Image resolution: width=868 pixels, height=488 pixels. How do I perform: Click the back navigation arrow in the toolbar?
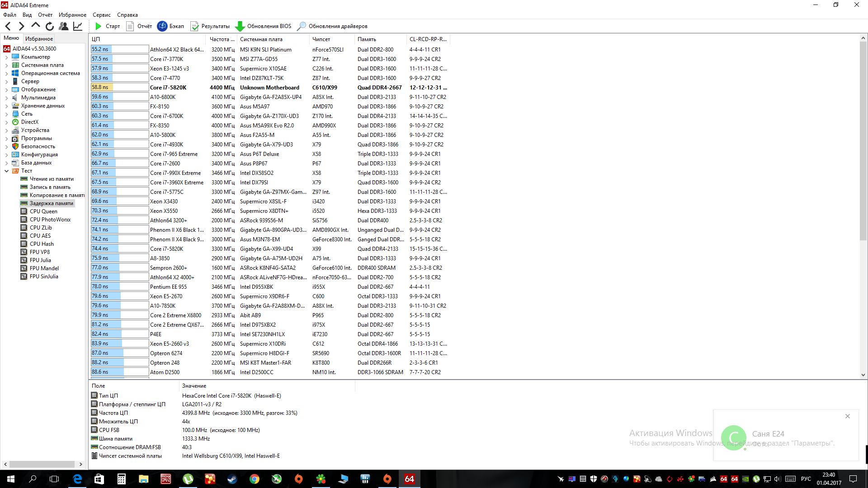click(8, 26)
